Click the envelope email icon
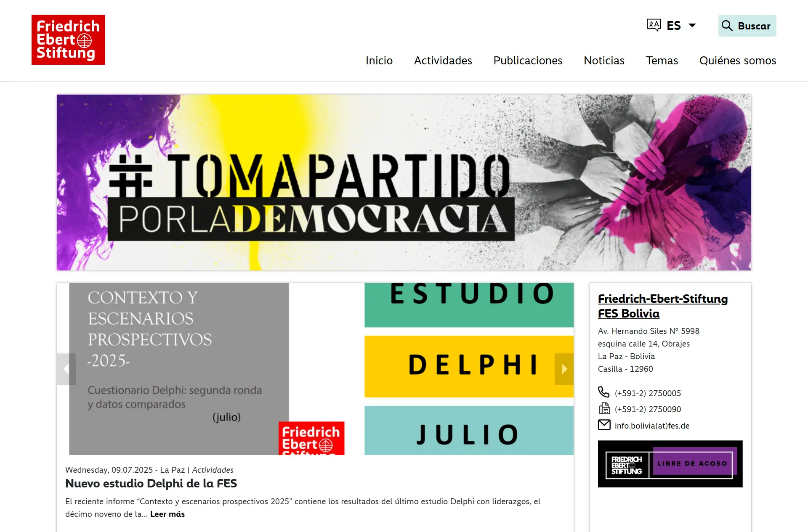Image resolution: width=808 pixels, height=532 pixels. (x=604, y=425)
